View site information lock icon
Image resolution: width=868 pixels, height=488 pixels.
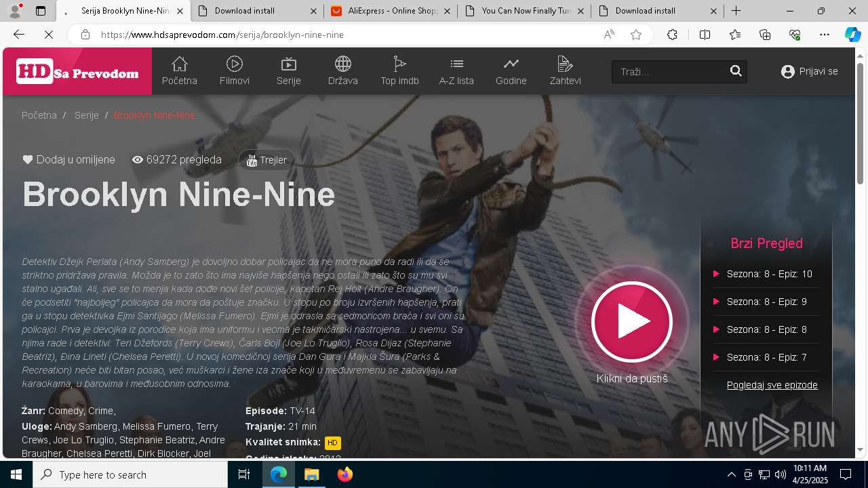coord(85,35)
